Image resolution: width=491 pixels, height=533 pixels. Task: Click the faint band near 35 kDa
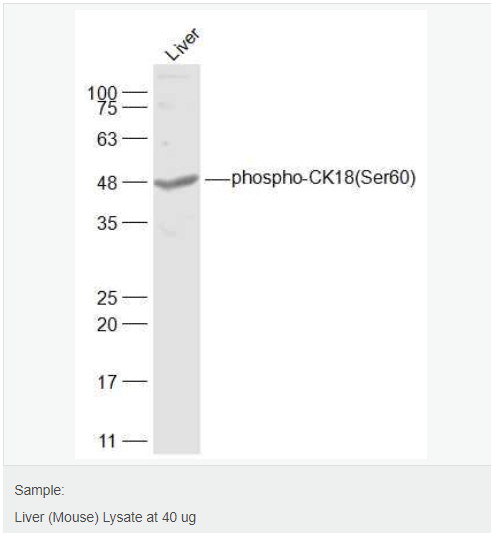[x=169, y=230]
